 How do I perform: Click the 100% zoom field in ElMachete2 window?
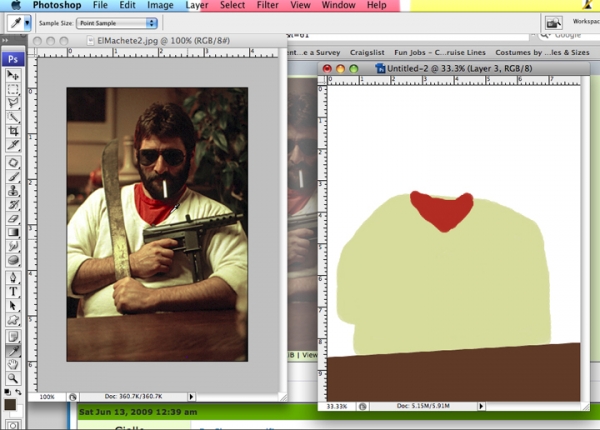click(47, 397)
